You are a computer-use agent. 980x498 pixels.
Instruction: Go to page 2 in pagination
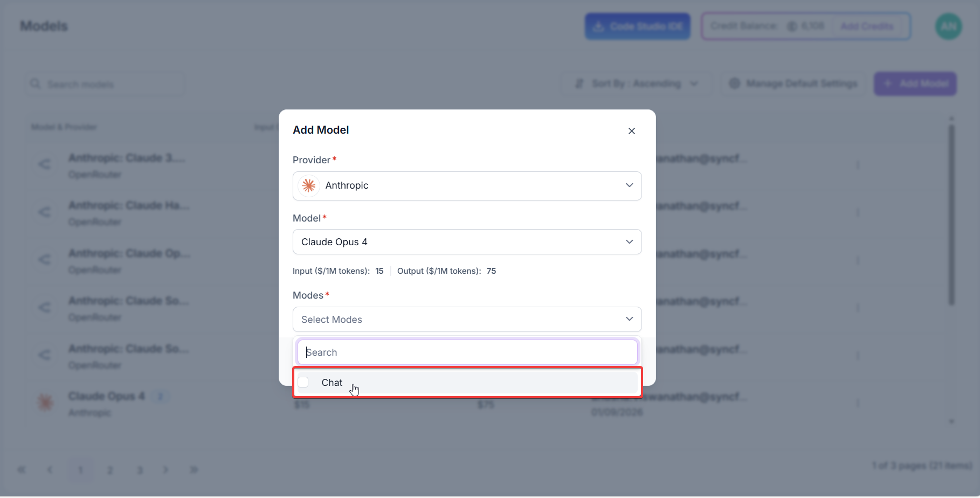click(x=110, y=470)
